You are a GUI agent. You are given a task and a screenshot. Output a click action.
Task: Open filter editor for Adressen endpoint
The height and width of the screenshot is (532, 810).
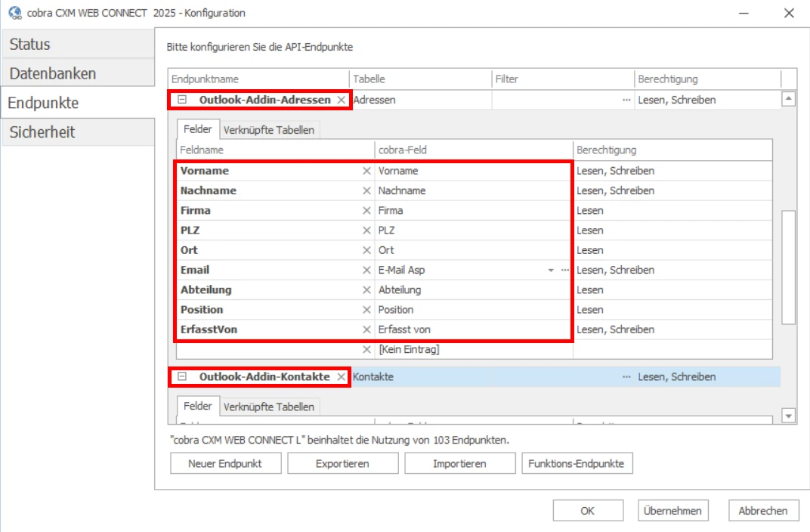[626, 101]
